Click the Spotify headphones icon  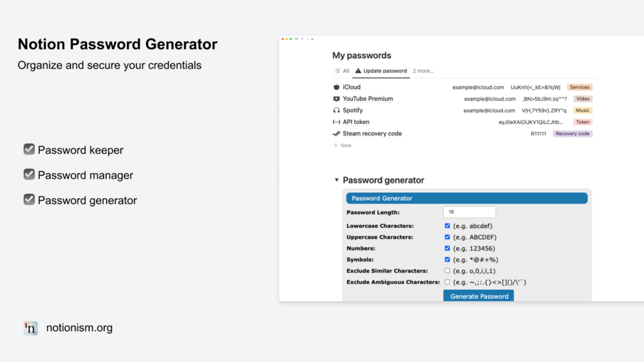tap(336, 110)
